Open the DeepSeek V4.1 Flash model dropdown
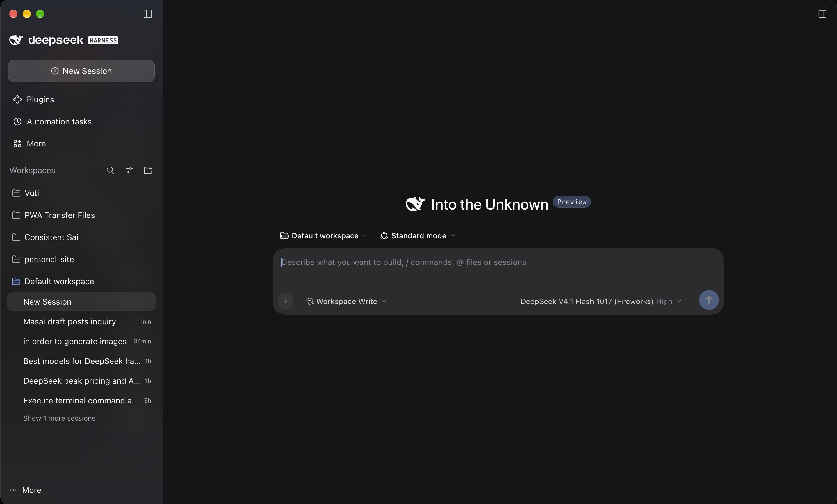Image resolution: width=837 pixels, height=504 pixels. click(601, 301)
